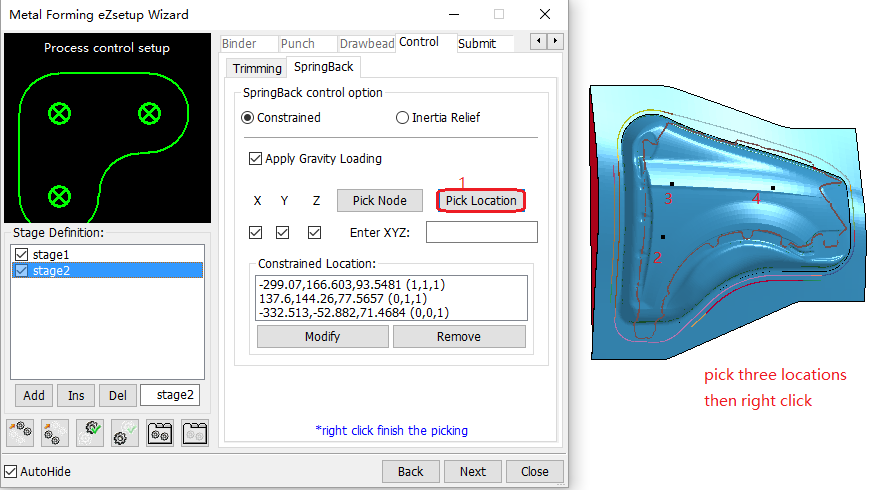Click the Remove button
This screenshot has height=490, width=871.
click(x=459, y=337)
